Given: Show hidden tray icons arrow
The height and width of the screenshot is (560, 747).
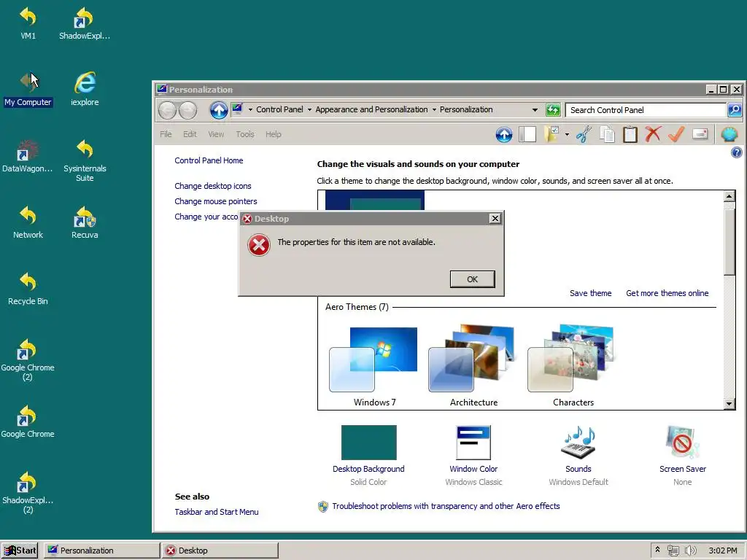Looking at the screenshot, I should pos(657,550).
